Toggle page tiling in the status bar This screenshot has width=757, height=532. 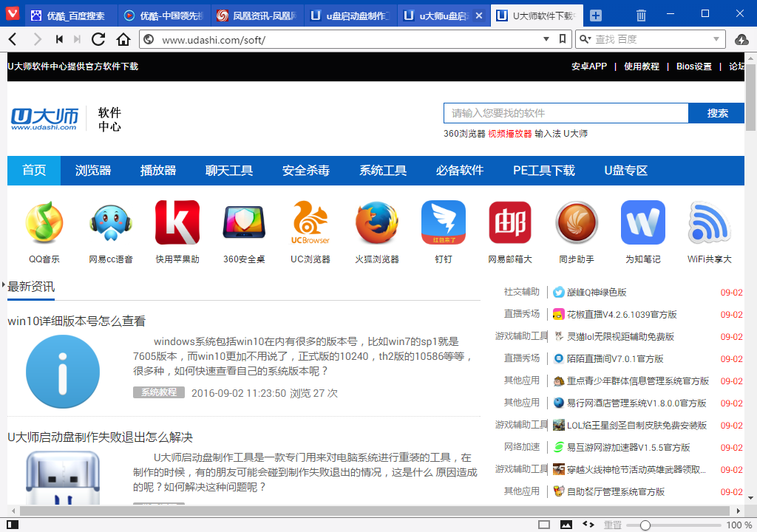[544, 525]
